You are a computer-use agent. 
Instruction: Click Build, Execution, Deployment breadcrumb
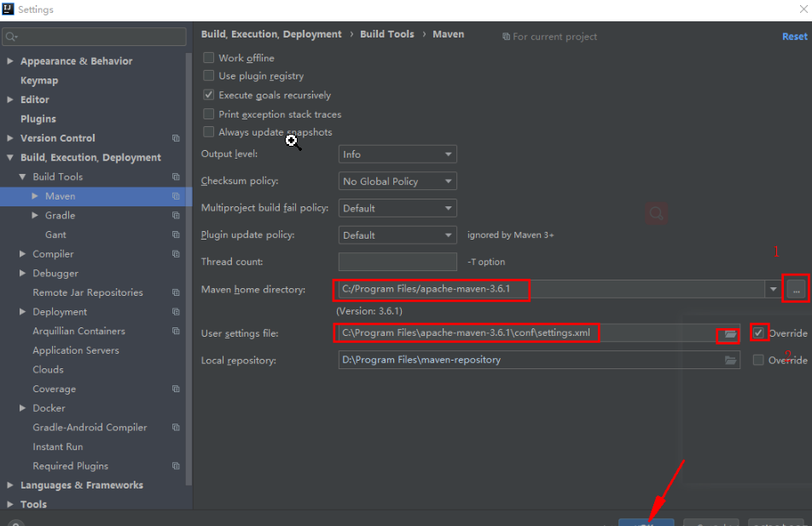click(x=271, y=34)
